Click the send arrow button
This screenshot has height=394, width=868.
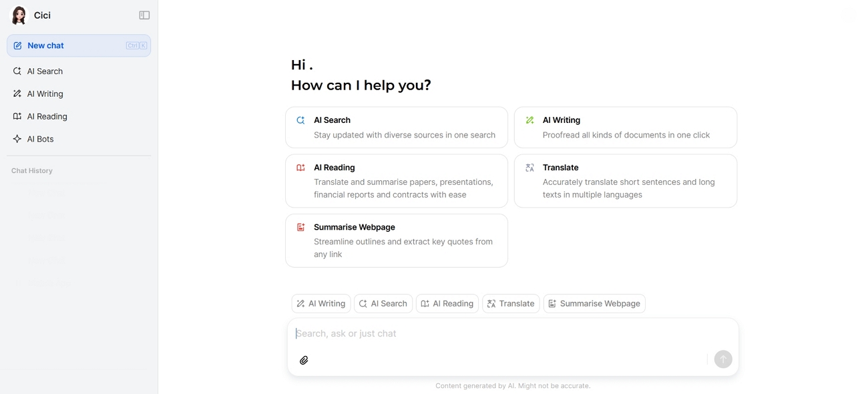pos(723,359)
